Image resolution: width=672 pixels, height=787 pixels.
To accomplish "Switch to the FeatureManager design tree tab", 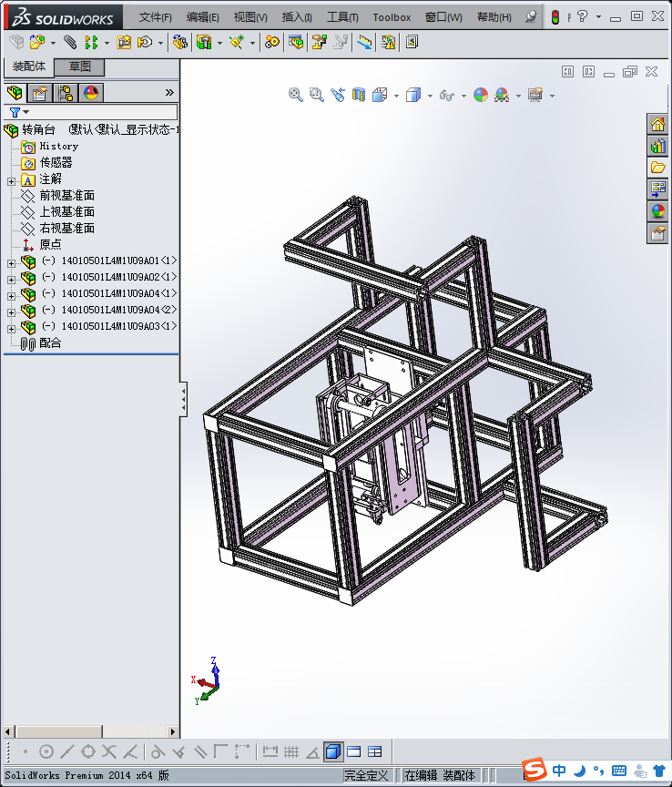I will coord(15,93).
